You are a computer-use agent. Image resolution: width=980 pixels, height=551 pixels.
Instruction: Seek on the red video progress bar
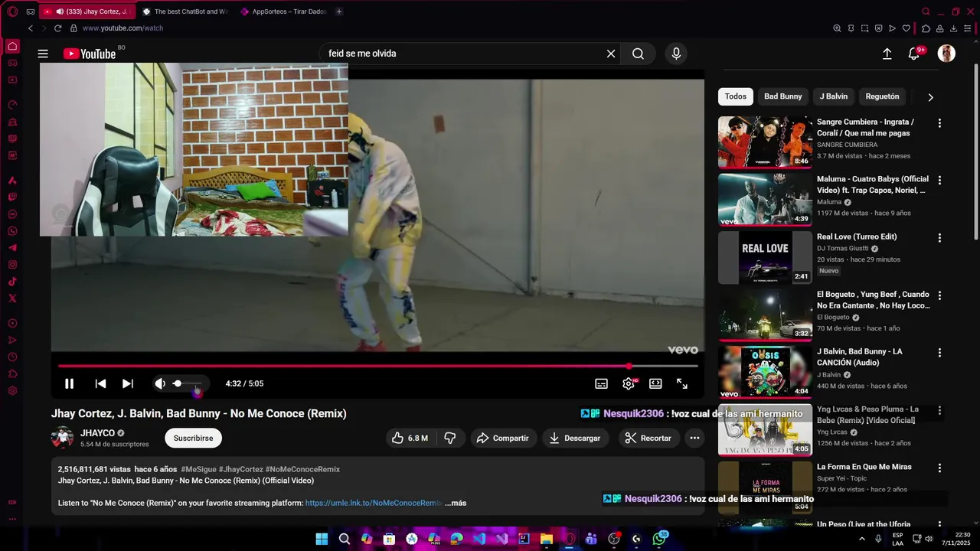point(377,366)
